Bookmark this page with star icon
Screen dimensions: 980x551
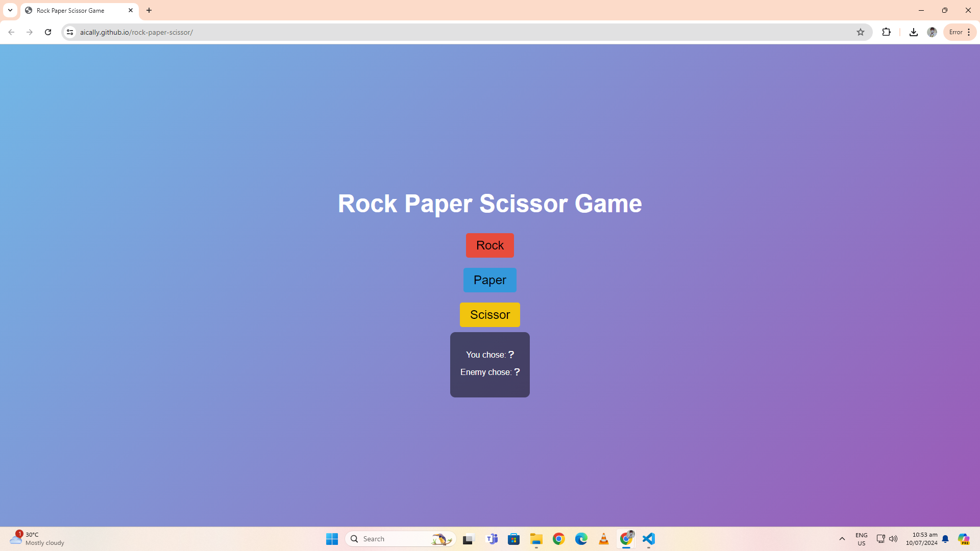pyautogui.click(x=860, y=32)
